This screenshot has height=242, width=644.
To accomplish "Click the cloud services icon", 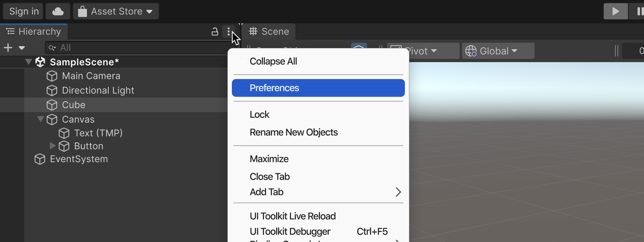I will pyautogui.click(x=58, y=11).
